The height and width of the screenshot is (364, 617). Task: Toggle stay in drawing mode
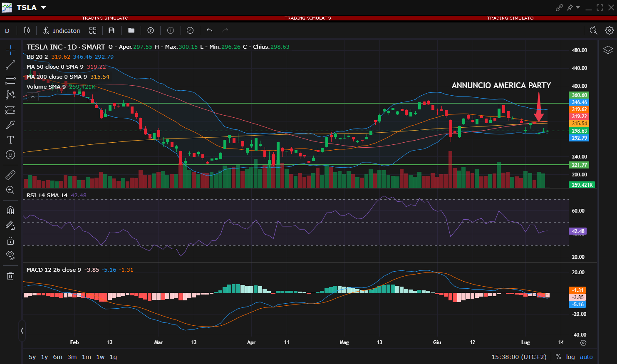[10, 225]
